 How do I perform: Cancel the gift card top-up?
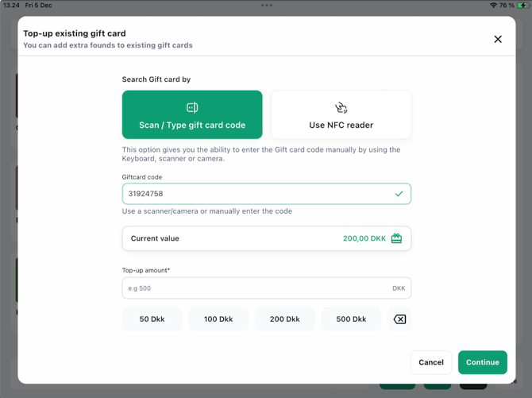coord(431,362)
